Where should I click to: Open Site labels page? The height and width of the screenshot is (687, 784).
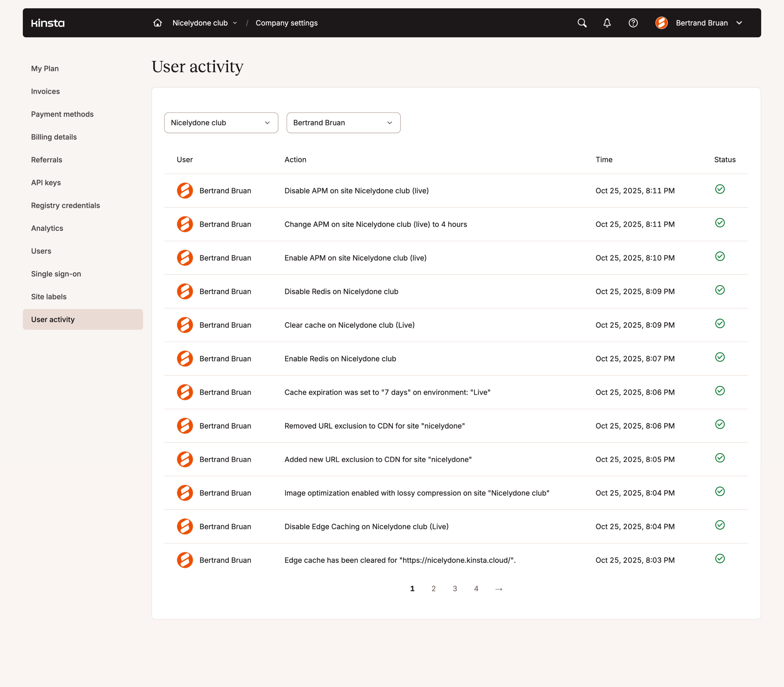[49, 297]
